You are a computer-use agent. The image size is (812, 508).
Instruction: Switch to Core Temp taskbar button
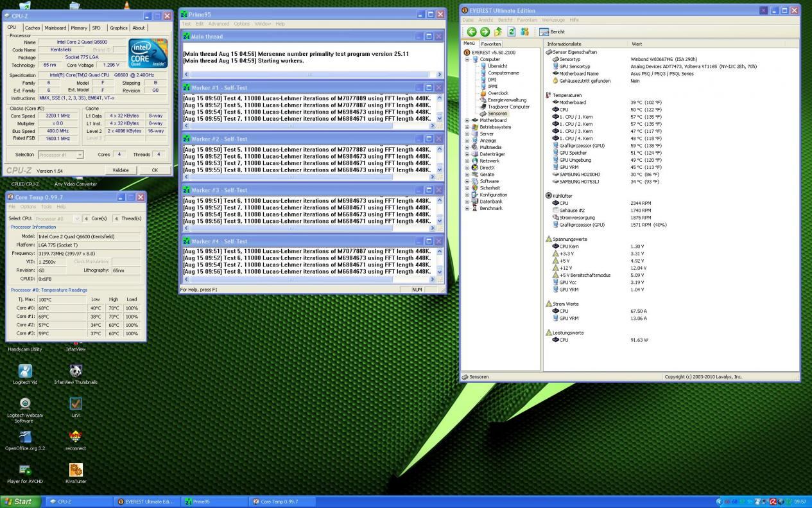point(281,502)
